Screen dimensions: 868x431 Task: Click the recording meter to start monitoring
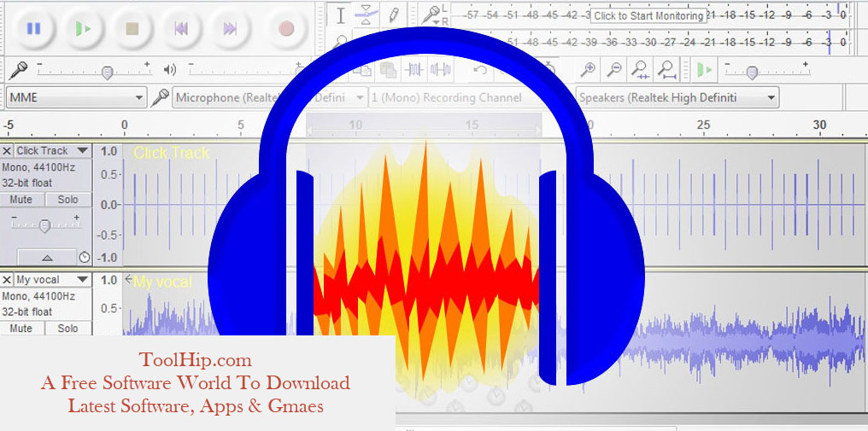tap(648, 15)
